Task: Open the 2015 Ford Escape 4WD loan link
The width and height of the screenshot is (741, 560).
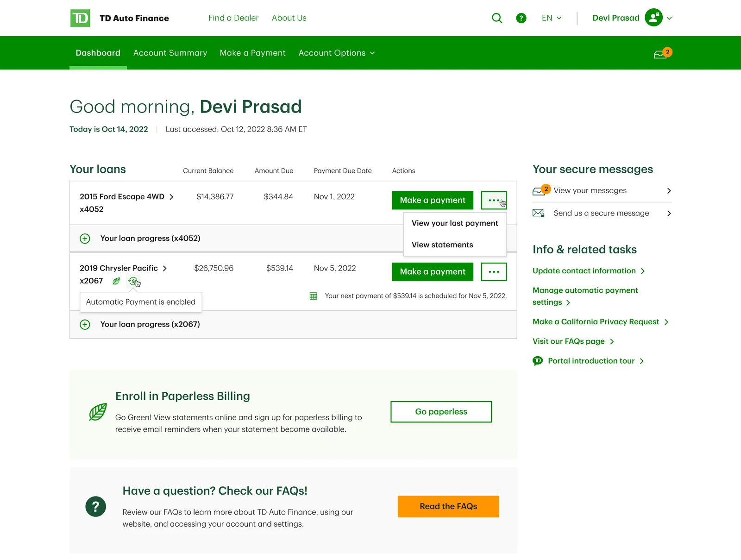Action: (x=122, y=197)
